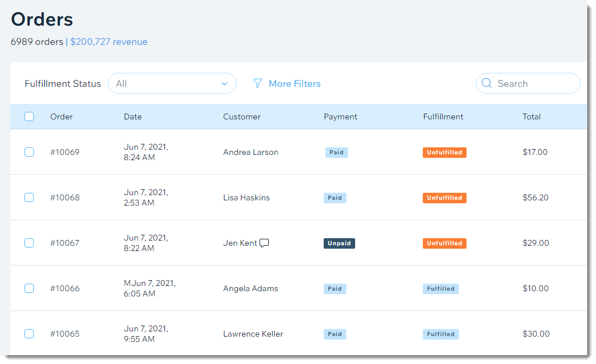Click the $56.20 total

click(535, 198)
